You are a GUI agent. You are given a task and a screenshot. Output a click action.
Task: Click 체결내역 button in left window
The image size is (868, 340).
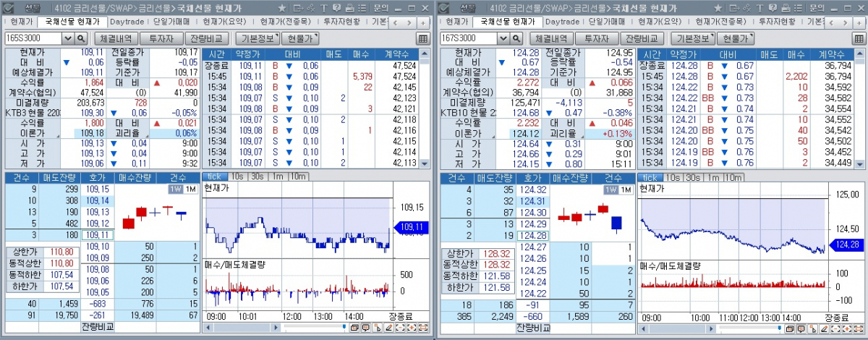[x=116, y=38]
